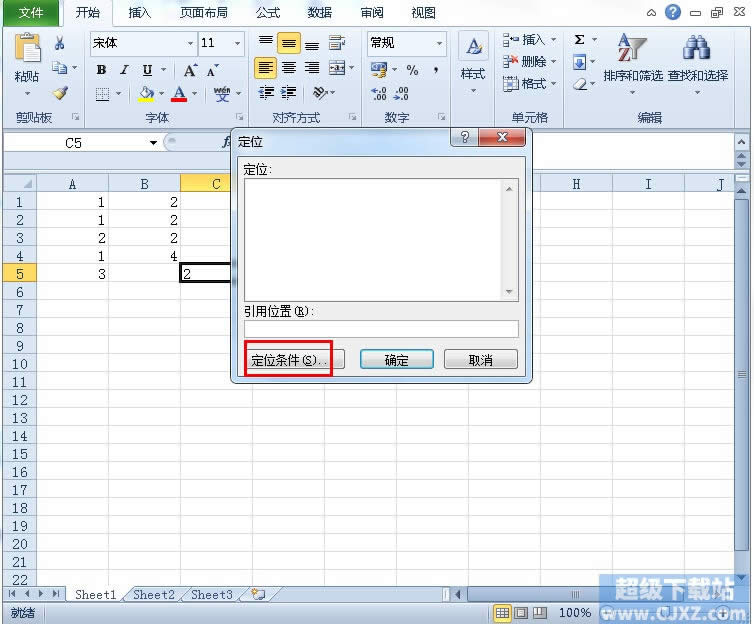Screen dimensions: 754x624
Task: Toggle Italic formatting
Action: [124, 70]
